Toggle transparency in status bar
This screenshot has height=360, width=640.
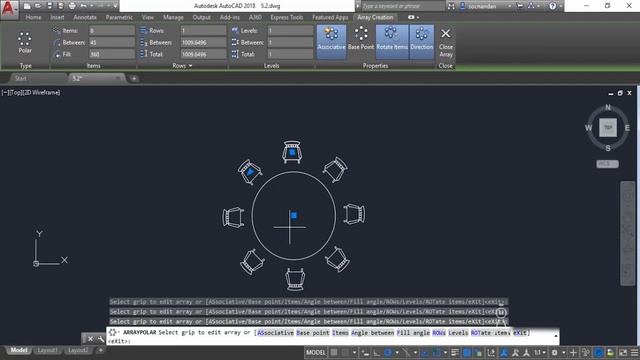(466, 352)
